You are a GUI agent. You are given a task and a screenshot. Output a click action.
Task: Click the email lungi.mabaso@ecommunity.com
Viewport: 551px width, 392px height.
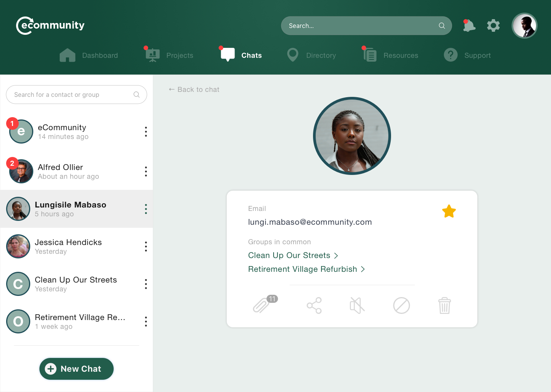point(310,222)
